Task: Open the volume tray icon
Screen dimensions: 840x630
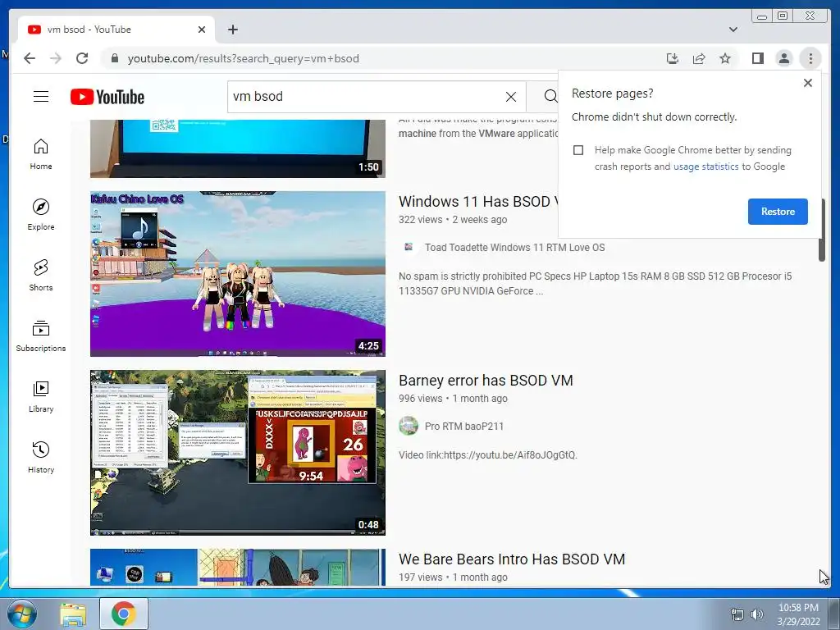Action: 756,614
